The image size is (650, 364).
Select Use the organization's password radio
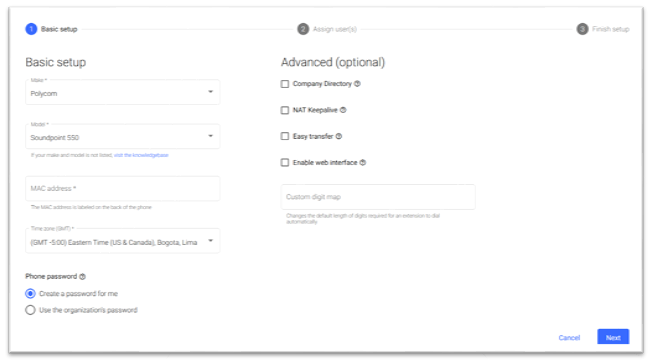pyautogui.click(x=30, y=310)
